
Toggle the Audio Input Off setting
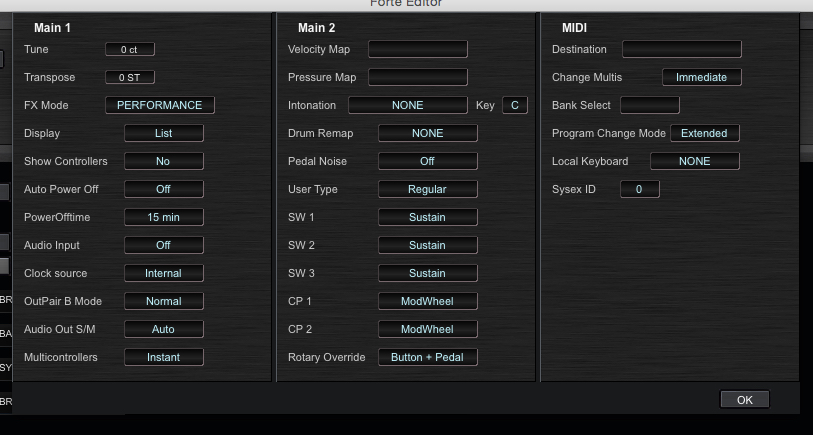tap(164, 245)
